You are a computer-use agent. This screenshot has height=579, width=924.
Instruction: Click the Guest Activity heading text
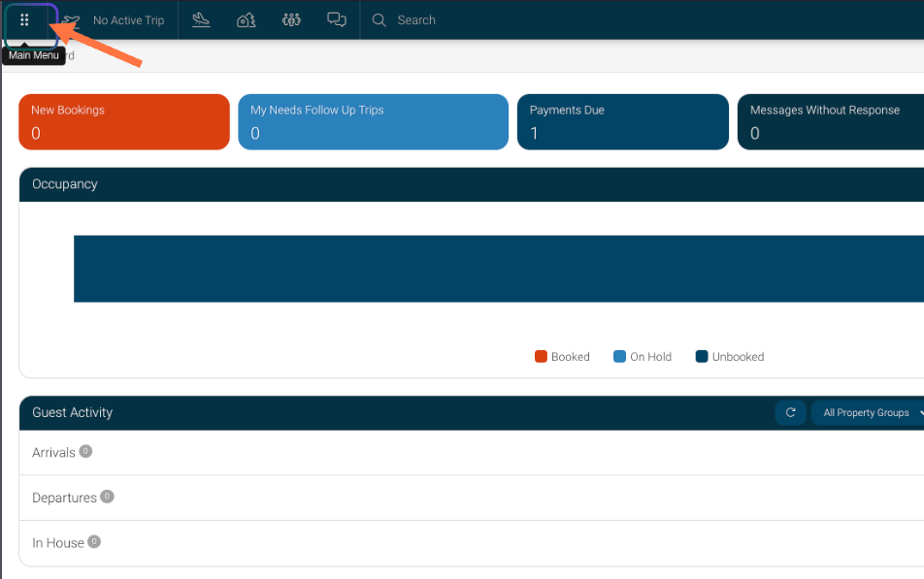(x=73, y=412)
